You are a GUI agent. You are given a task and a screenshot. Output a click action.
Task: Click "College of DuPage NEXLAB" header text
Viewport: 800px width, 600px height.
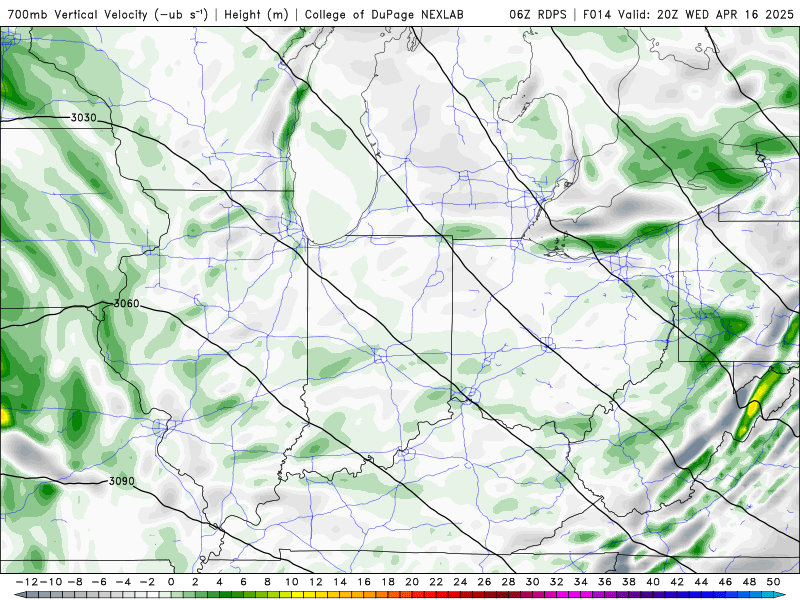click(x=384, y=14)
